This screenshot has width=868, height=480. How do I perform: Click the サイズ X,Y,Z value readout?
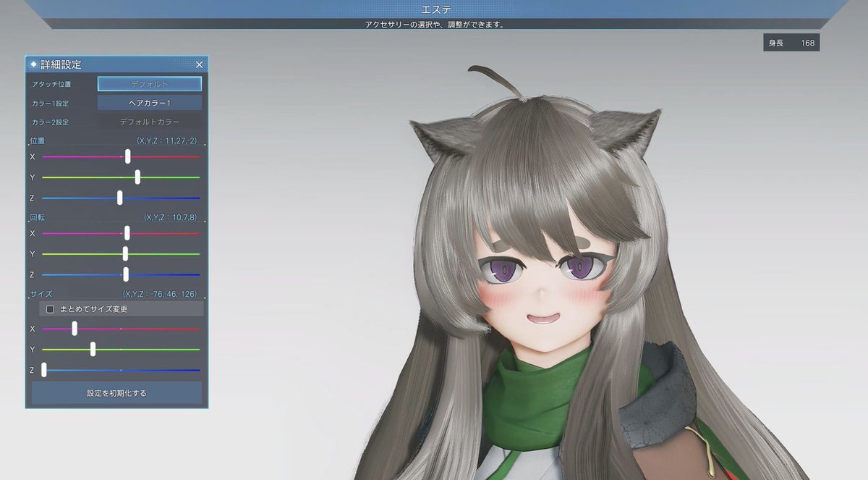(x=160, y=295)
